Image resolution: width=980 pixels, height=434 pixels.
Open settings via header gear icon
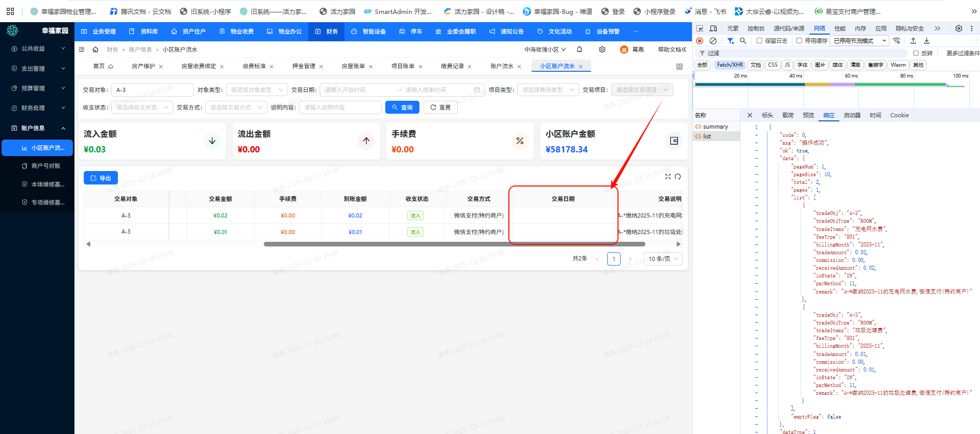tap(602, 50)
